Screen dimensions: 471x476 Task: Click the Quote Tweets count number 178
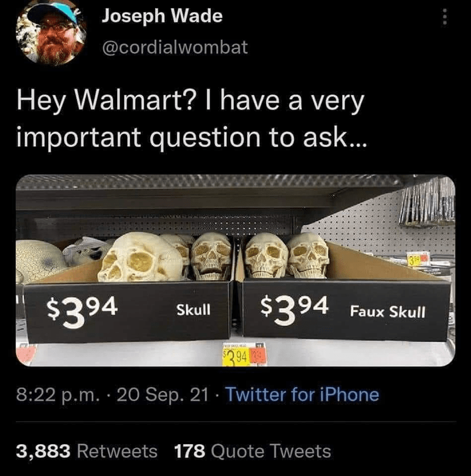click(x=190, y=451)
